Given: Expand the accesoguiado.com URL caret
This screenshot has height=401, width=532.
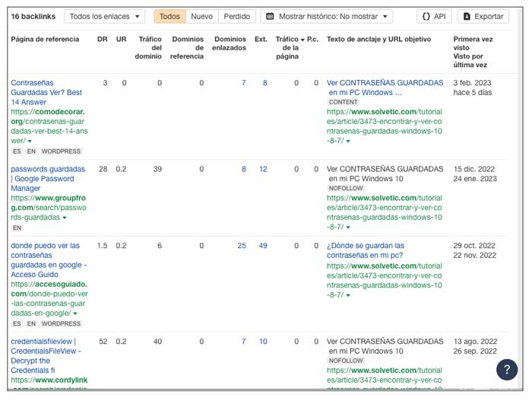Looking at the screenshot, I should coord(74,313).
